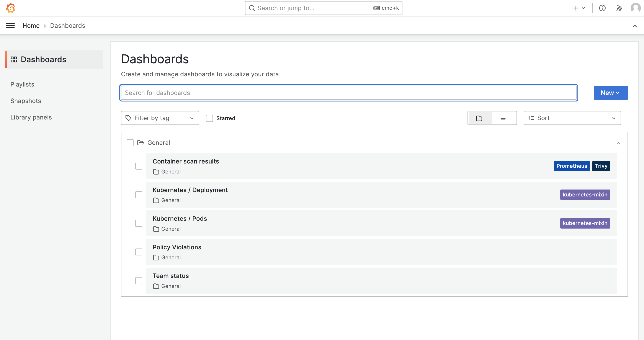Open Library panels in the sidebar
Viewport: 644px width, 340px height.
coord(31,117)
